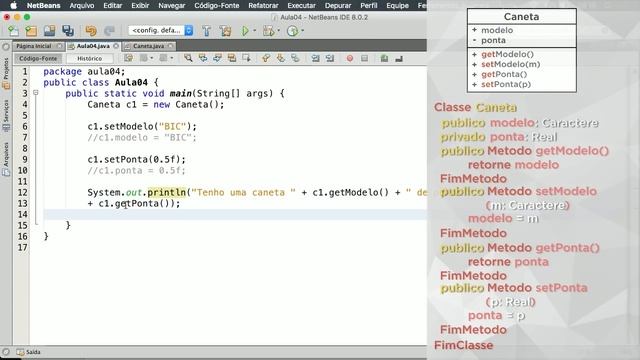This screenshot has width=640, height=360.
Task: Close the Caneta.java tab
Action: tap(171, 46)
